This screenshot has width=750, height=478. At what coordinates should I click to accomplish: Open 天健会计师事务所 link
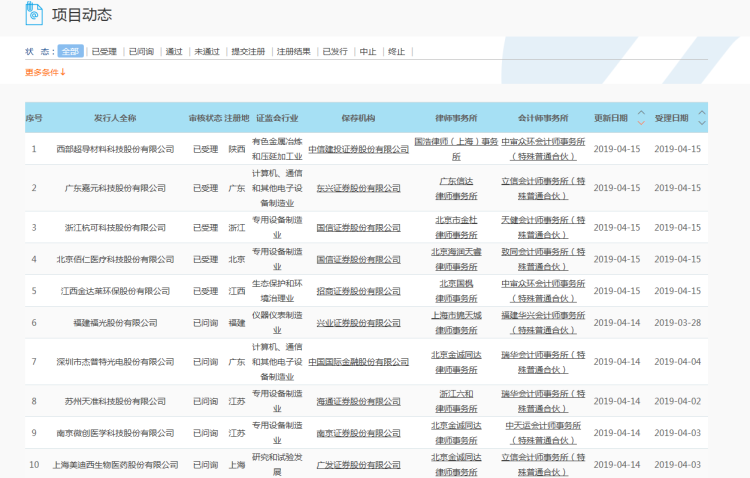(543, 227)
